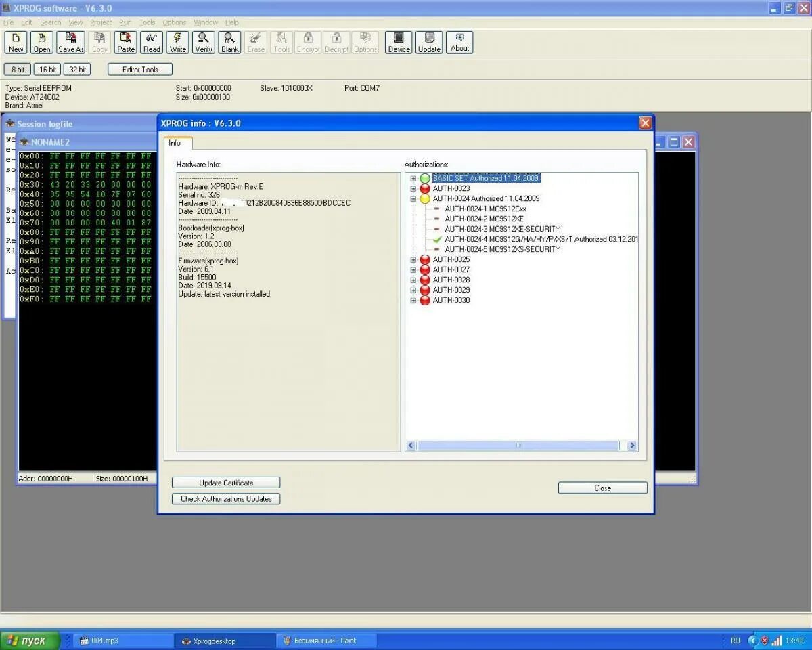This screenshot has height=650, width=812.
Task: Click the Open file toolbar icon
Action: 42,43
